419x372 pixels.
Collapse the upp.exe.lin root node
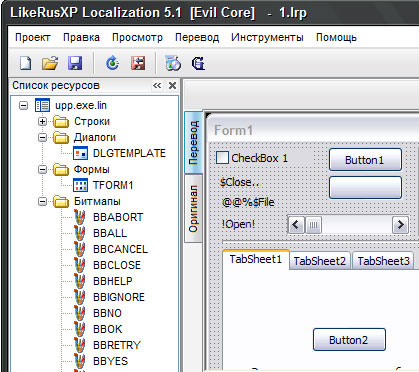(23, 105)
